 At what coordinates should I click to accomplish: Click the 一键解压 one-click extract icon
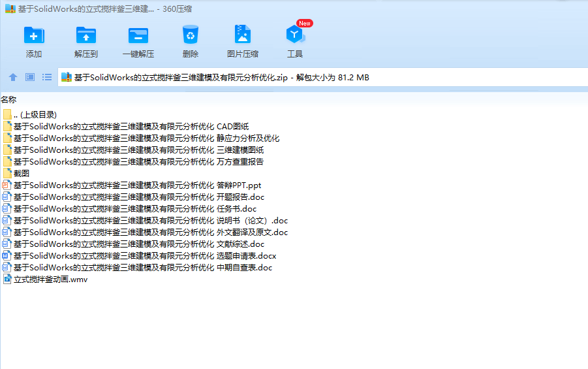[138, 36]
